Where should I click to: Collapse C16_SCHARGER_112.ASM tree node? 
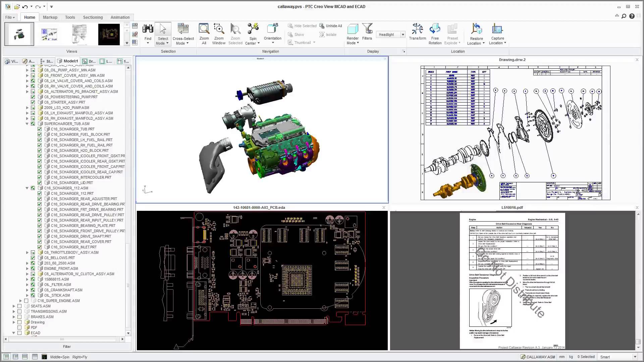[x=27, y=188]
